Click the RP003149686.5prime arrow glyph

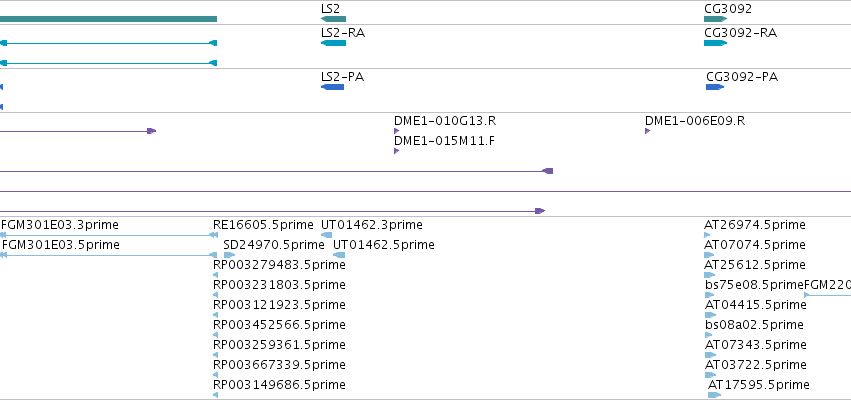[x=215, y=395]
